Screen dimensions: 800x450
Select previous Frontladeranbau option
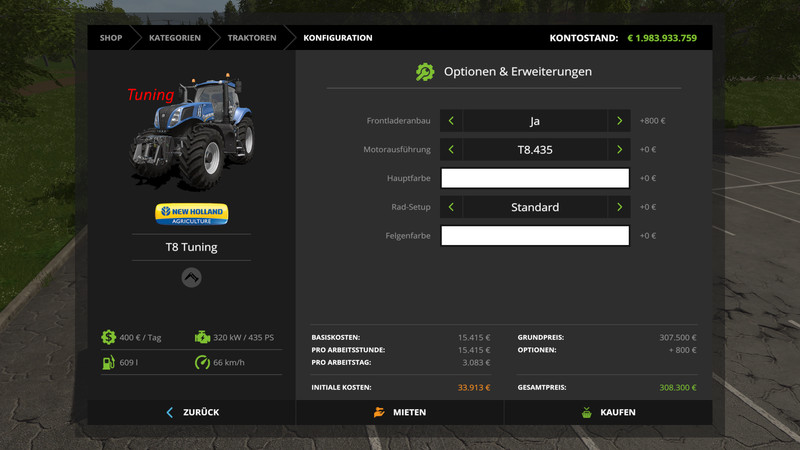click(x=451, y=121)
